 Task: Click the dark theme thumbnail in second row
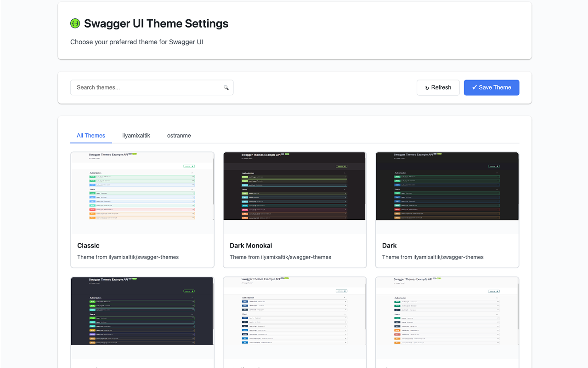142,310
